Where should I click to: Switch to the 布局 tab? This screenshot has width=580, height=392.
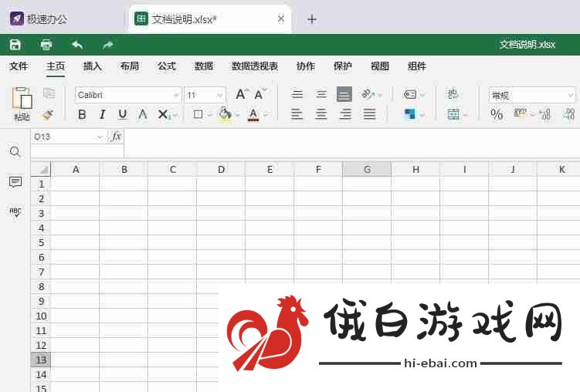pos(130,66)
